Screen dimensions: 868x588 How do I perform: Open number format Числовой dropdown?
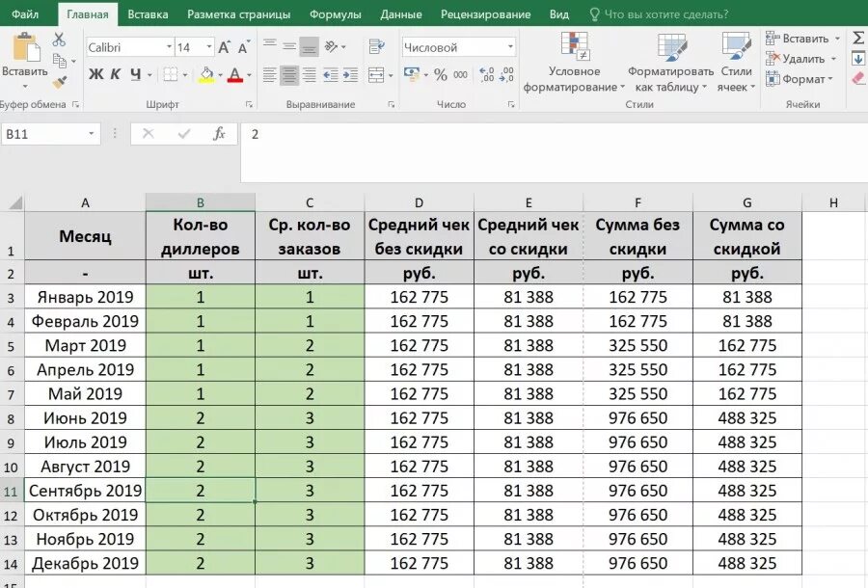click(510, 47)
